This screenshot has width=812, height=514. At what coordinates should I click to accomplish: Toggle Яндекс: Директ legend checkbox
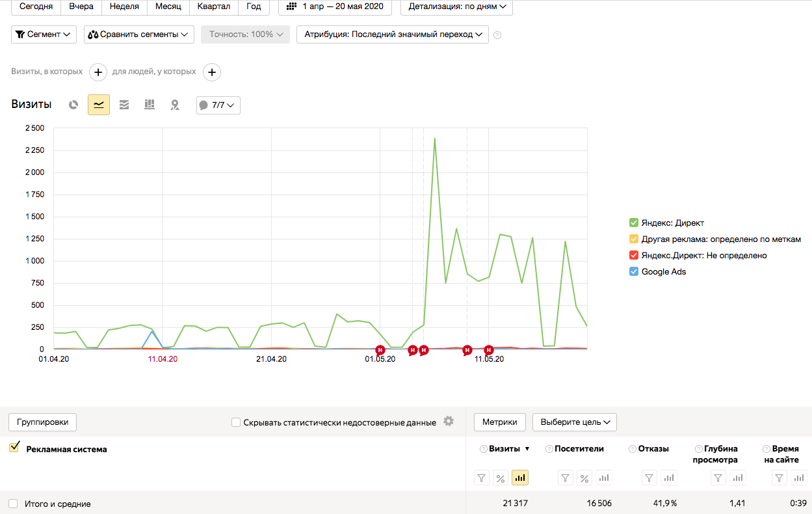634,223
